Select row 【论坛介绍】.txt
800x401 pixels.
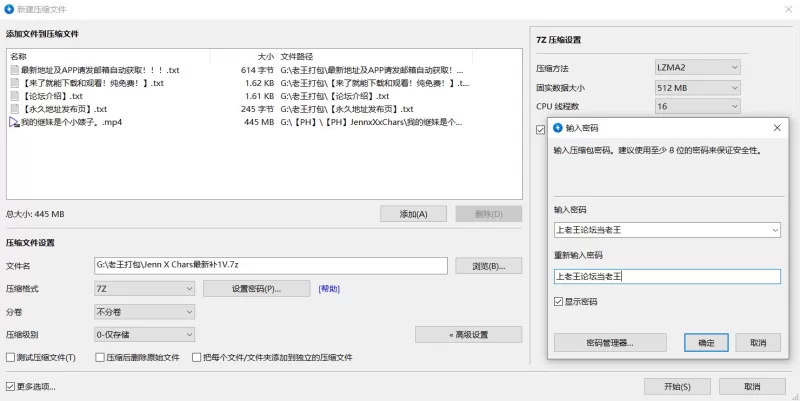[264, 96]
